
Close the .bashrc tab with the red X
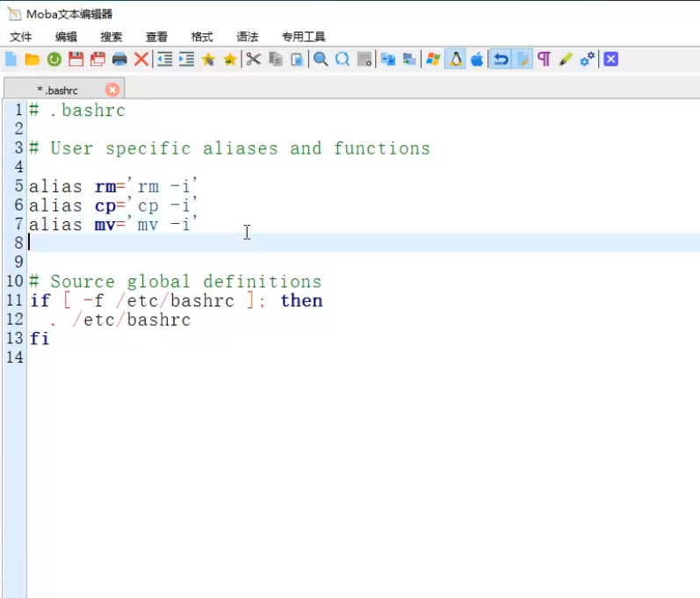click(x=112, y=90)
